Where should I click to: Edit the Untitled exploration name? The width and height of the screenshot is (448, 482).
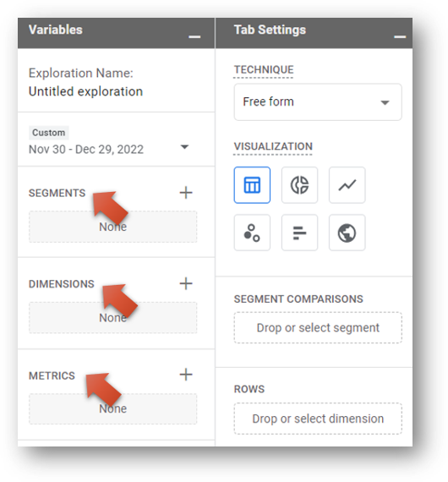[85, 91]
